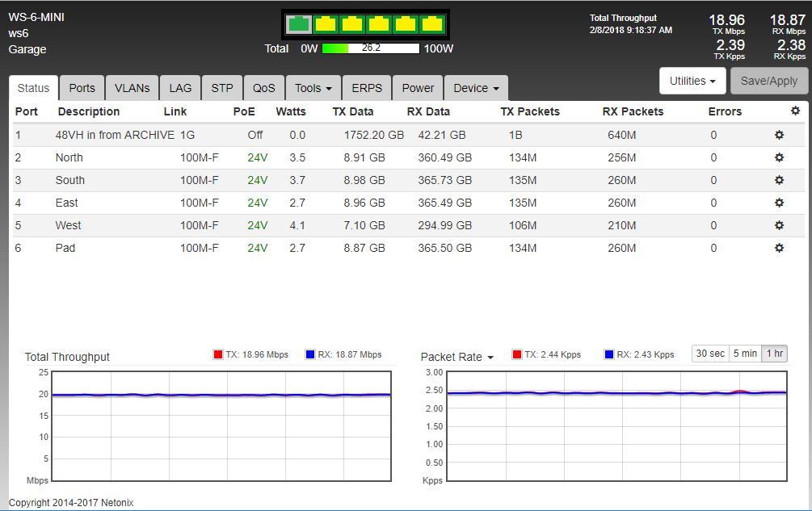Open the Packet Rate chart dropdown

click(457, 357)
